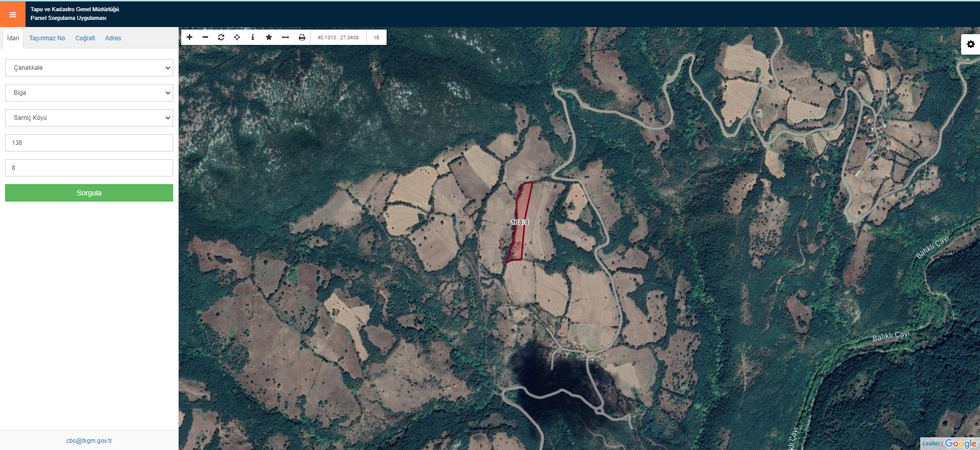Image resolution: width=980 pixels, height=450 pixels.
Task: Expand the Çanakkale province dropdown
Action: [89, 68]
